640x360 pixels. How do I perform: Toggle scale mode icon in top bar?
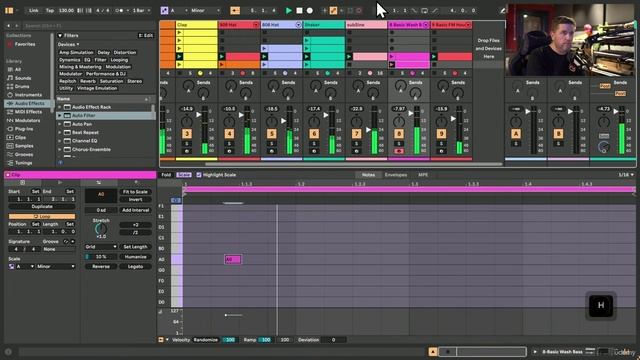tap(164, 10)
